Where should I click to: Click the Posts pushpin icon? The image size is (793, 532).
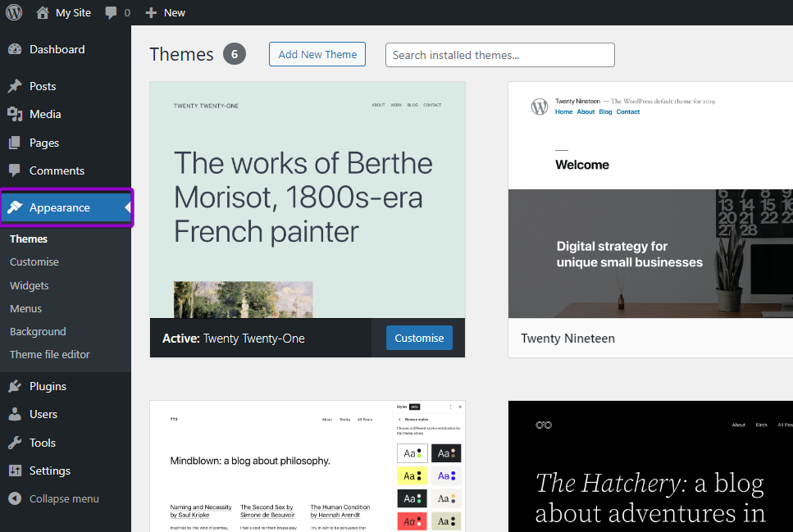point(16,86)
